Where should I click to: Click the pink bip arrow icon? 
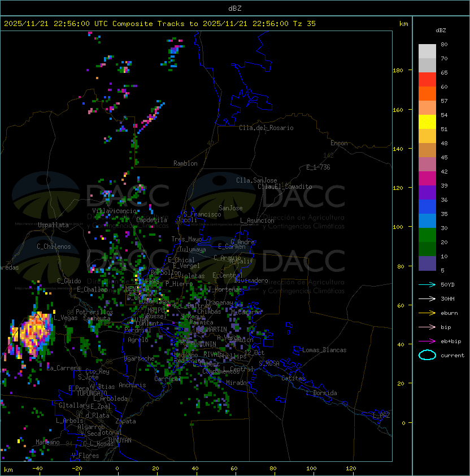point(427,327)
